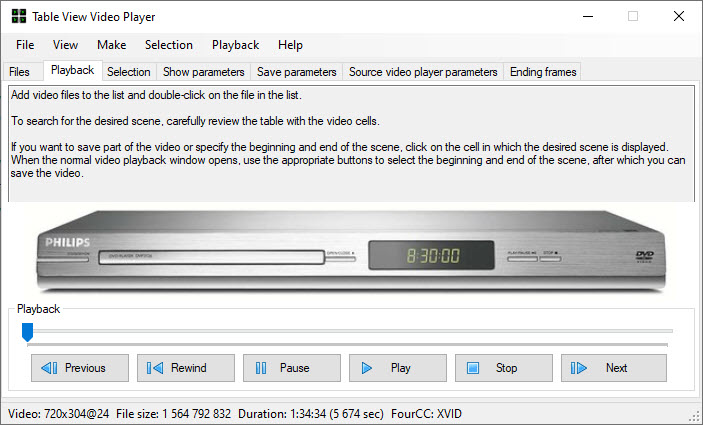Open the Make menu
Viewport: 703px width, 425px height.
pyautogui.click(x=112, y=45)
